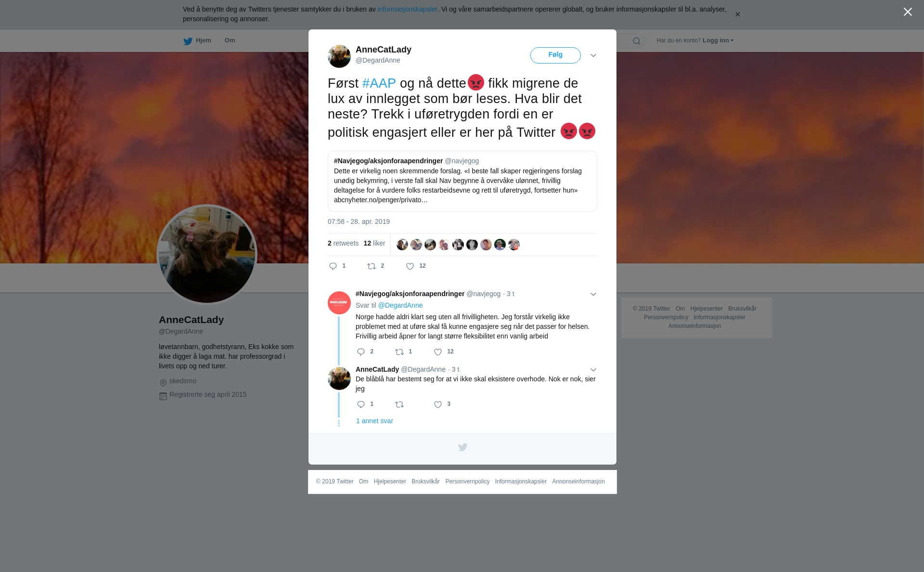Open the Logg inn dropdown
This screenshot has height=572, width=924.
pos(718,40)
